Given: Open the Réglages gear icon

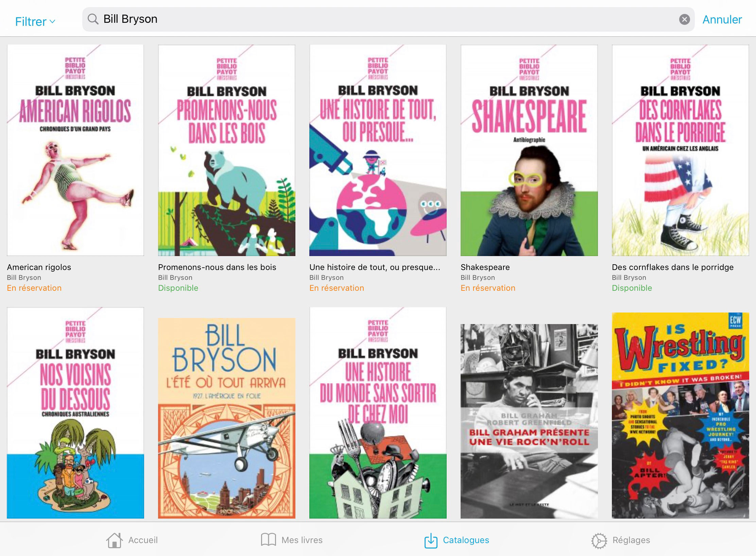Looking at the screenshot, I should 599,540.
